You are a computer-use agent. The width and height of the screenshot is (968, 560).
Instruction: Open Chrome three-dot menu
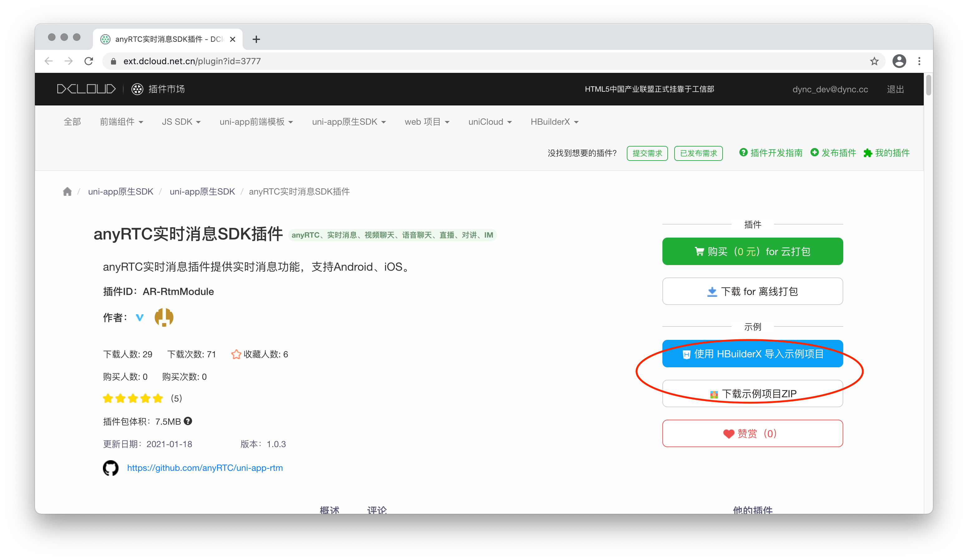click(x=919, y=61)
